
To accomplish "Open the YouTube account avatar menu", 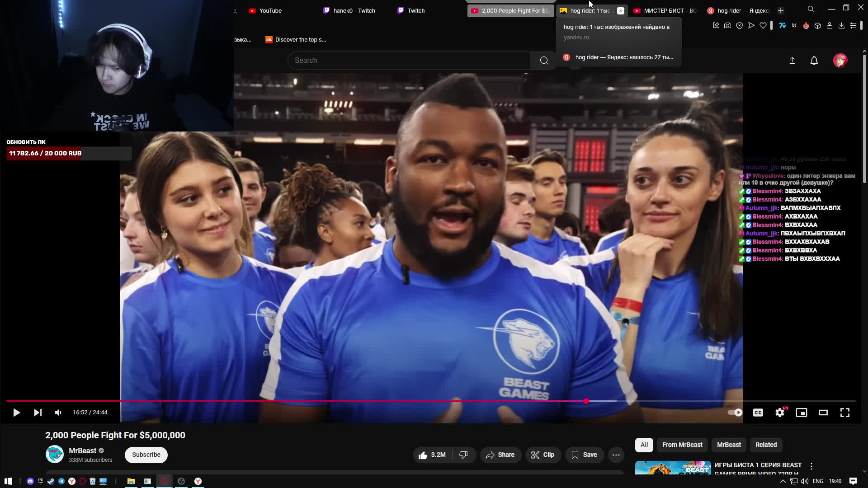I will pos(840,61).
